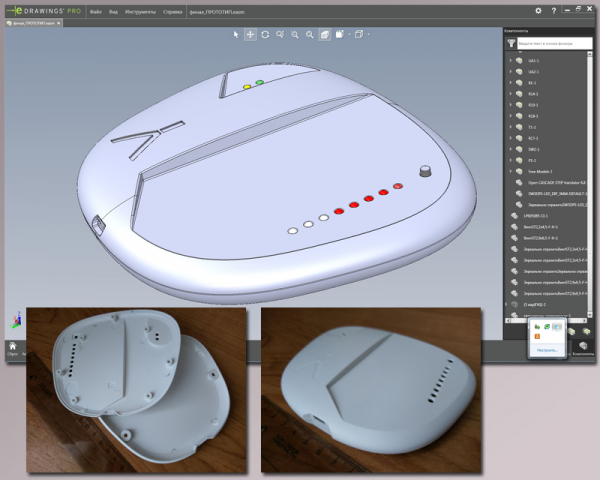The width and height of the screenshot is (600, 480).
Task: Click the yellow LED on the model
Action: click(x=247, y=87)
